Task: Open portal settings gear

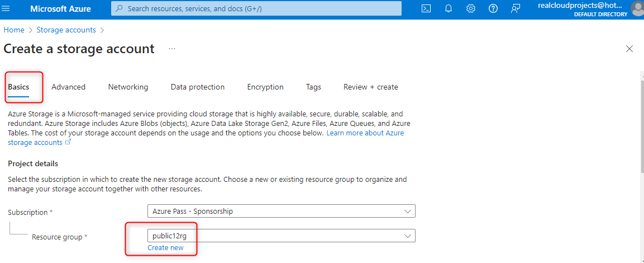Action: (x=471, y=9)
